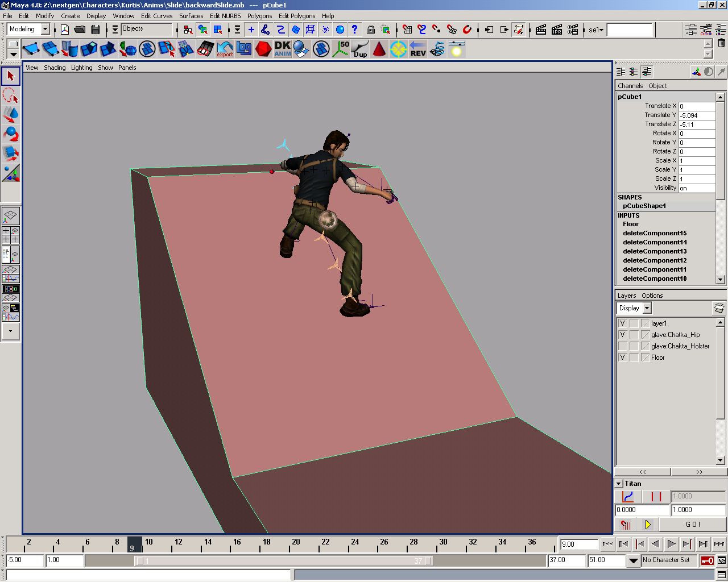Click the Dup shelf icon
The width and height of the screenshot is (728, 582).
[360, 49]
